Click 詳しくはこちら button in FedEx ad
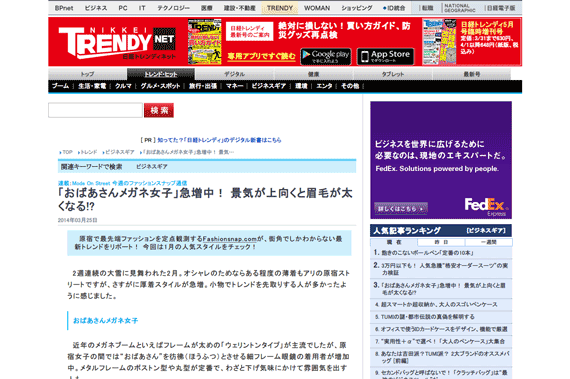This screenshot has width=570, height=379. 401,209
